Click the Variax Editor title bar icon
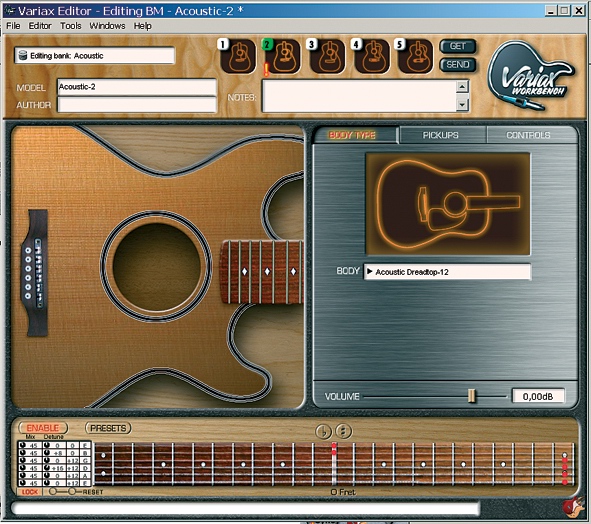 point(9,11)
